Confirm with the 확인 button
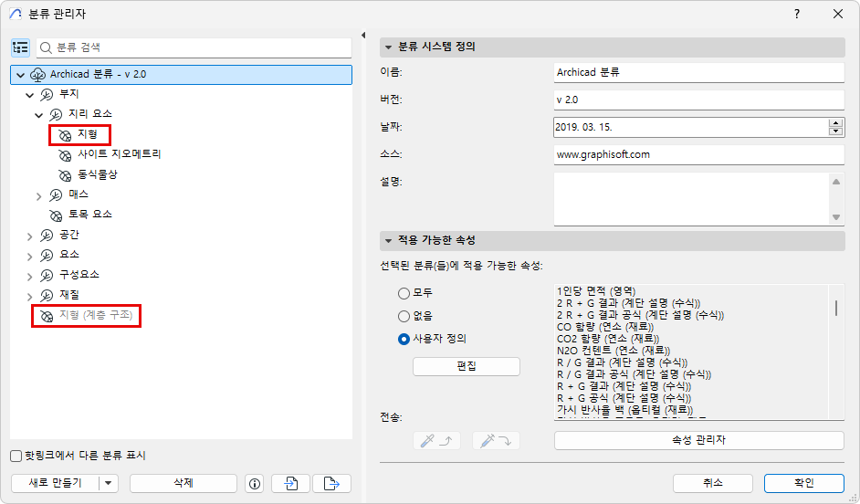This screenshot has width=860, height=504. pos(804,483)
